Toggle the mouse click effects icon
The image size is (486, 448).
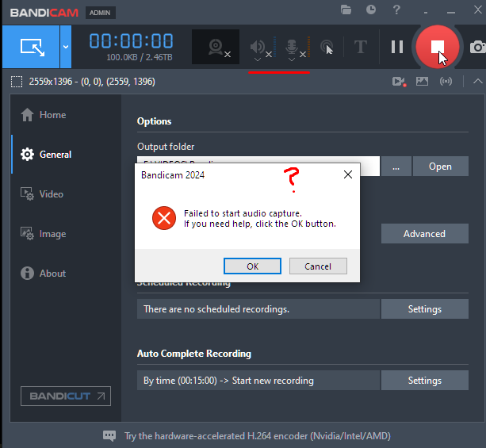coord(327,47)
